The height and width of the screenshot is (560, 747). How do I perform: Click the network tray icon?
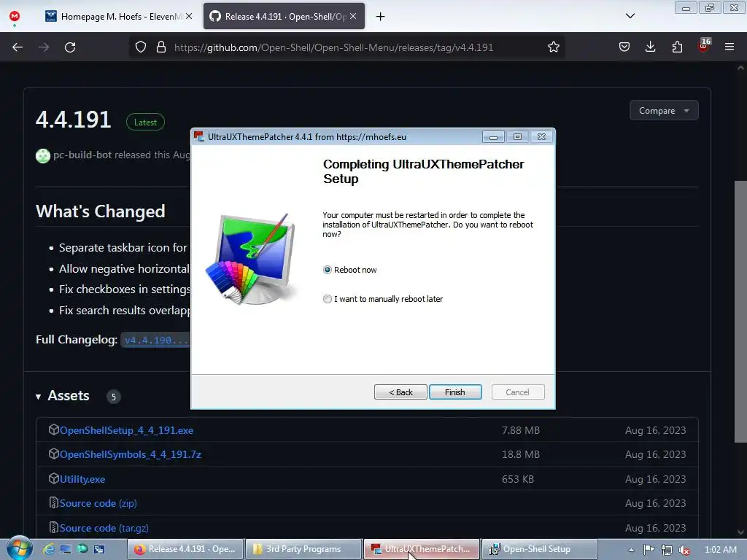(x=667, y=550)
